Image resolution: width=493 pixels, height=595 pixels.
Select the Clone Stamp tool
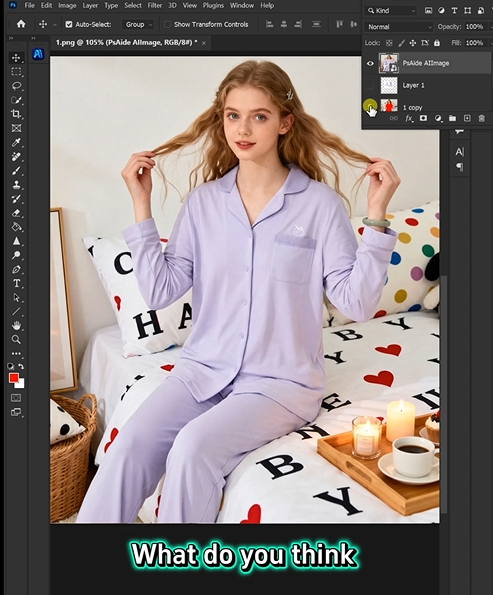16,185
